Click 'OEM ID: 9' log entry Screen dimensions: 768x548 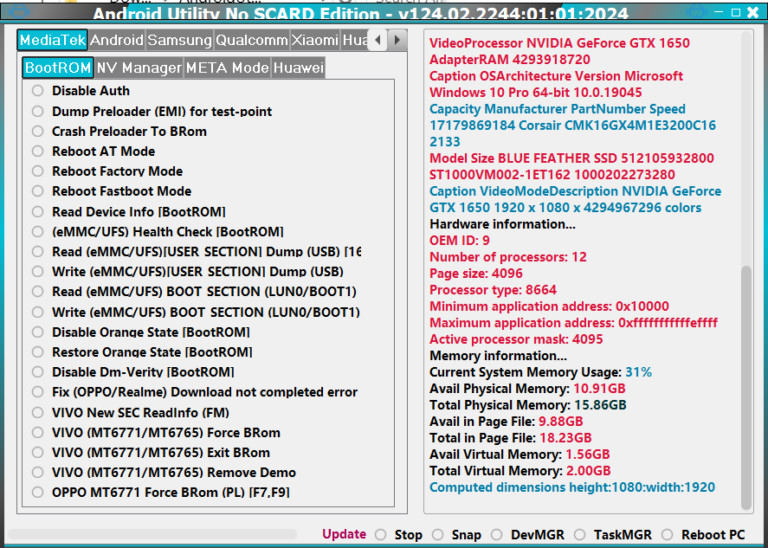tap(459, 240)
